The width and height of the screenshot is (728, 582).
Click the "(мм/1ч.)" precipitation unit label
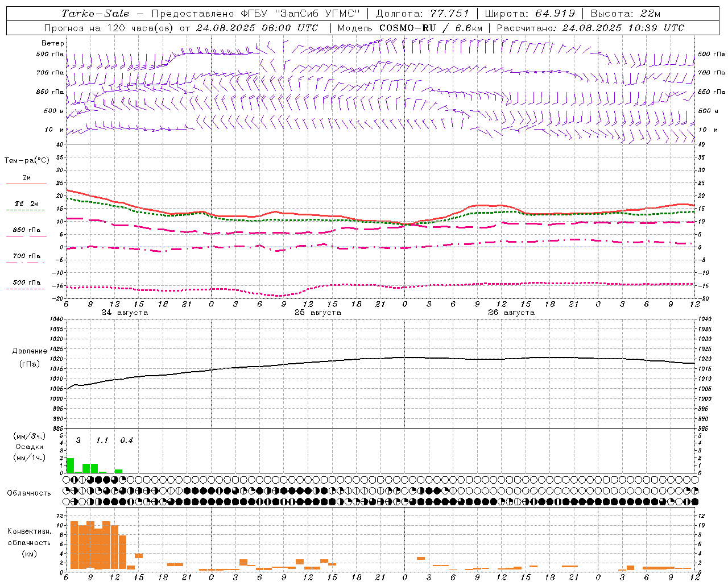(x=29, y=458)
